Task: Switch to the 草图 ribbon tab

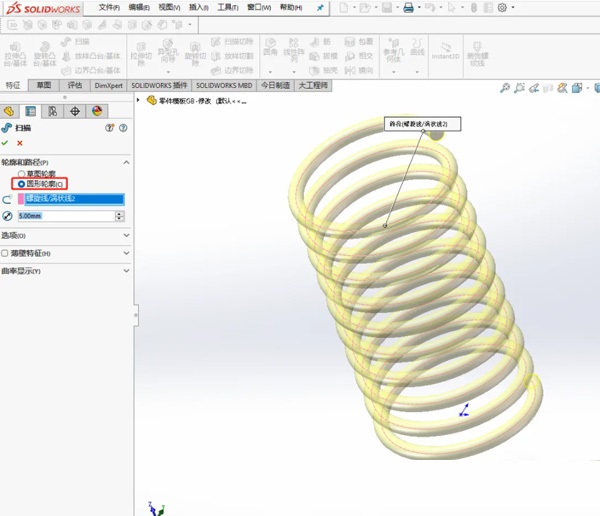Action: [x=44, y=86]
